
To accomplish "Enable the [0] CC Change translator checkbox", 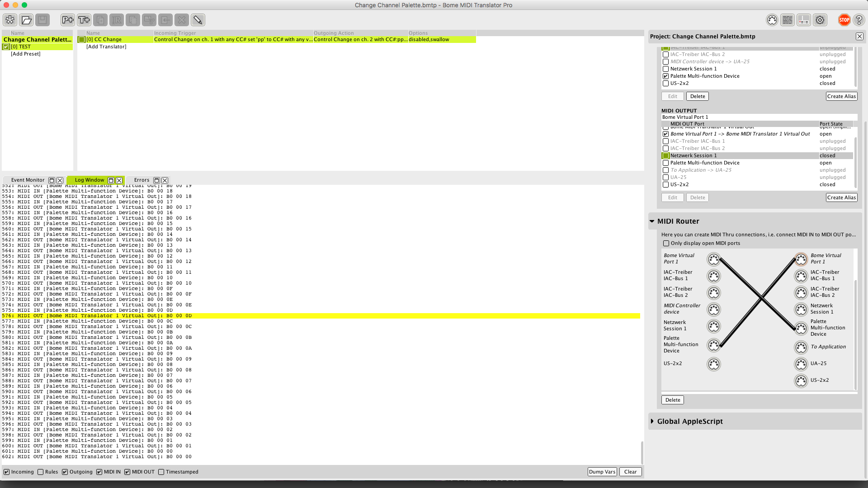I will tap(82, 40).
